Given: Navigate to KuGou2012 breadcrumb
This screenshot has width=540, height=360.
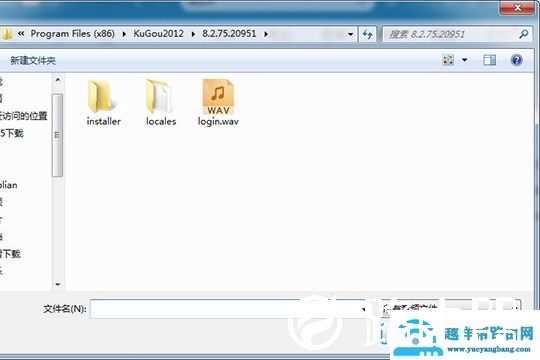Looking at the screenshot, I should (158, 34).
